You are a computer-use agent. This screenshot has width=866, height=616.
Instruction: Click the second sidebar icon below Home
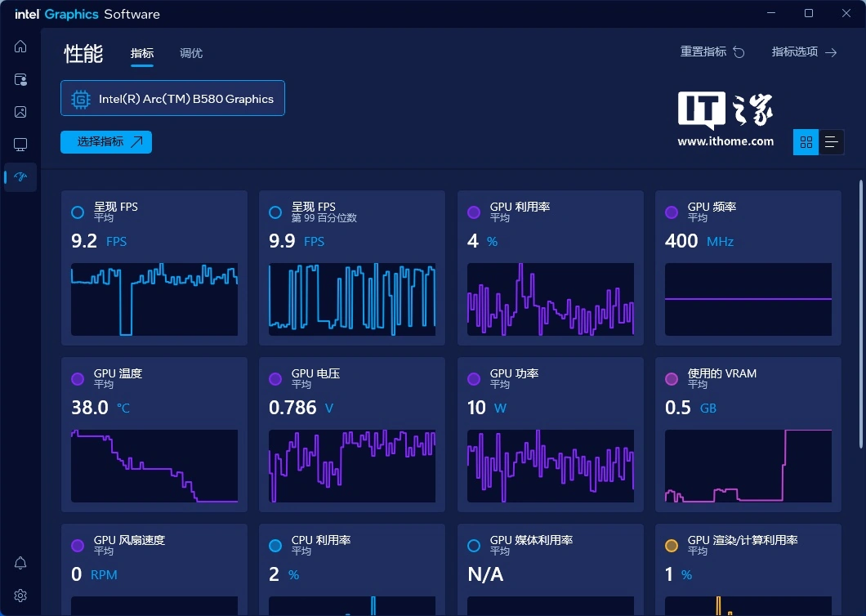tap(20, 79)
